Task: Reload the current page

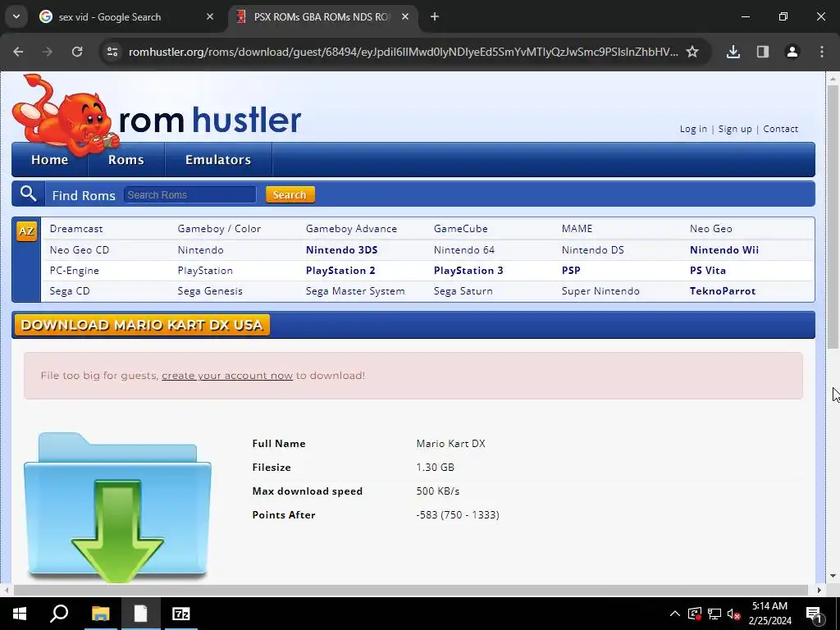Action: point(77,52)
